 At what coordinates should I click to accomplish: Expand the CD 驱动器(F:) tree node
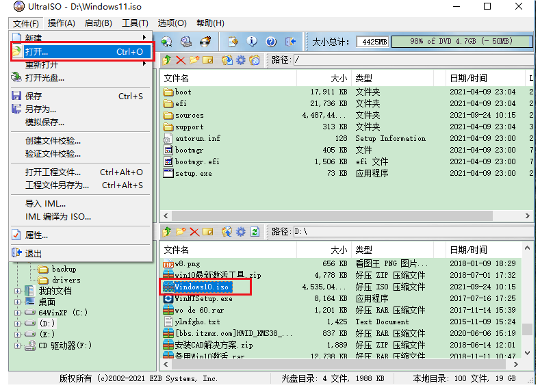18,345
